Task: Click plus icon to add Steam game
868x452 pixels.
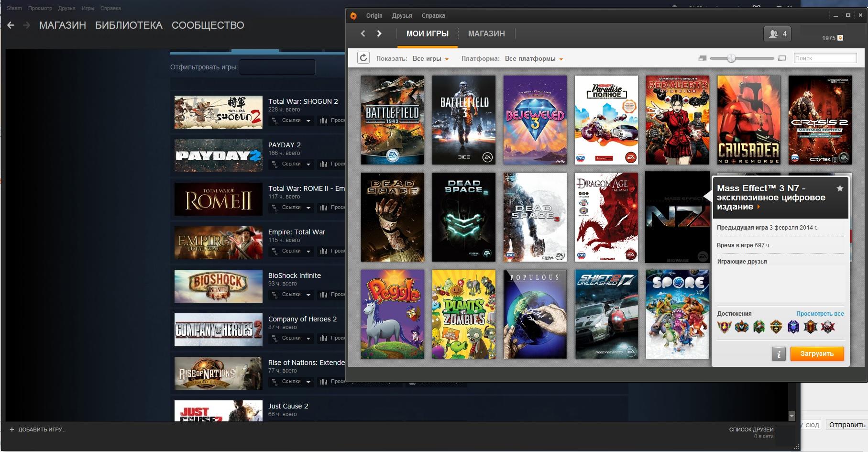Action: [12, 430]
